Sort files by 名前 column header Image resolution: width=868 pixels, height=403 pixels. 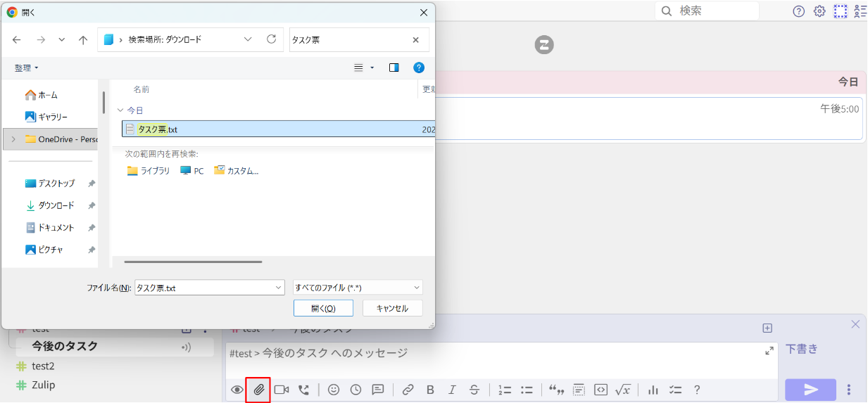(x=141, y=89)
